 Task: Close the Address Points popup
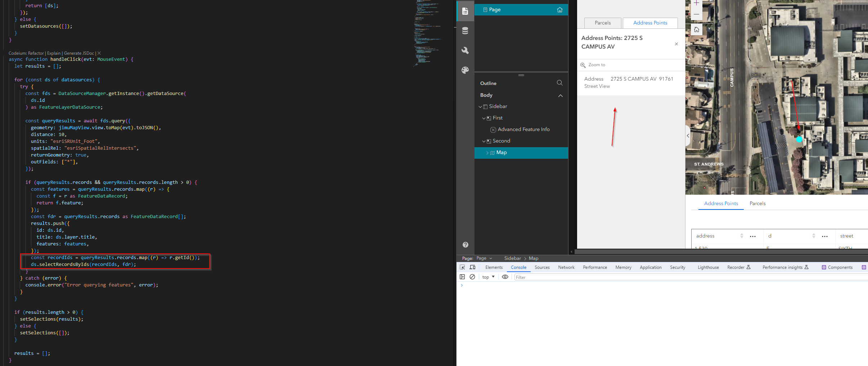(x=676, y=44)
